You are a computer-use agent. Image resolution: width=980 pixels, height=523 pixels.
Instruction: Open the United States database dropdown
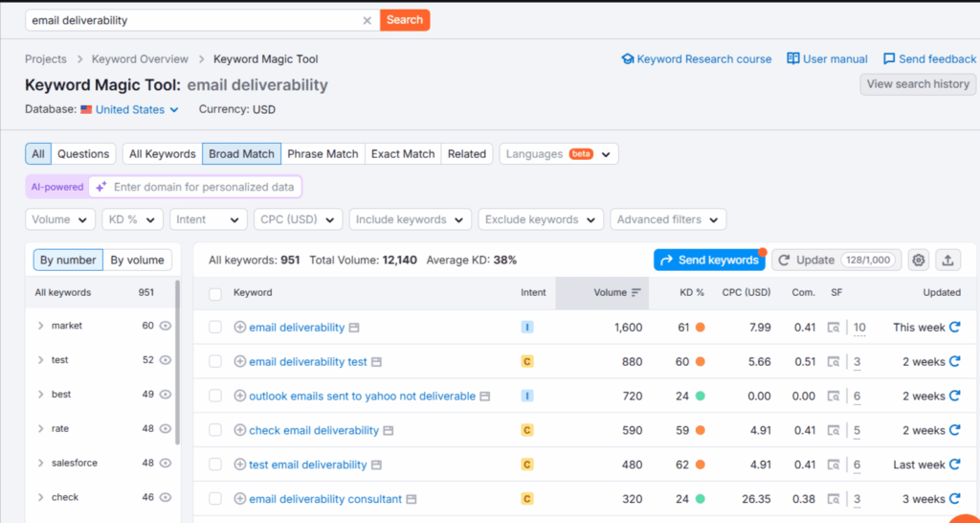pos(130,109)
